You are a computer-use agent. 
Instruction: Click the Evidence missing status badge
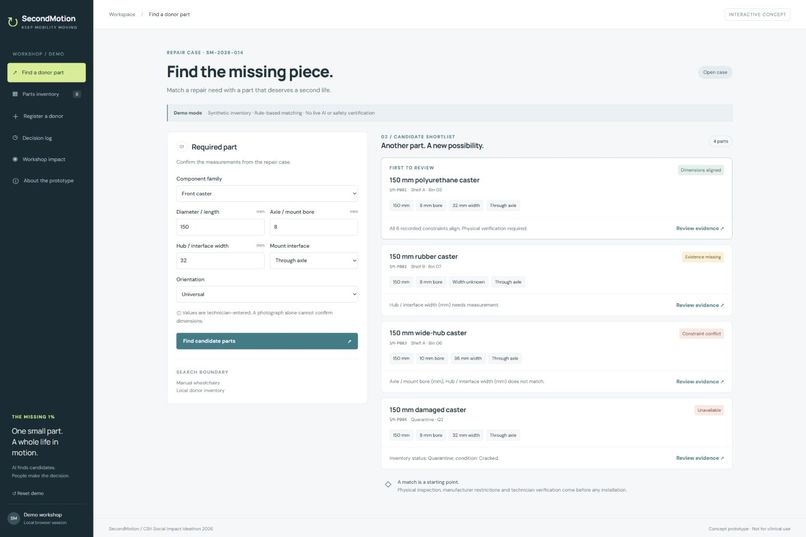coord(703,257)
